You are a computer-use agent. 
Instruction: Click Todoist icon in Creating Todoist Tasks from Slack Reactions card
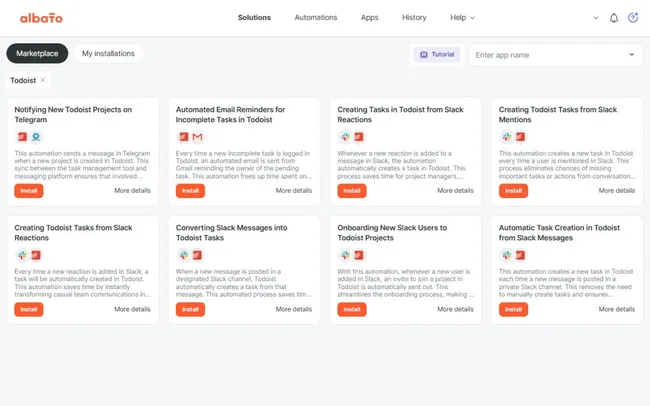pos(36,255)
